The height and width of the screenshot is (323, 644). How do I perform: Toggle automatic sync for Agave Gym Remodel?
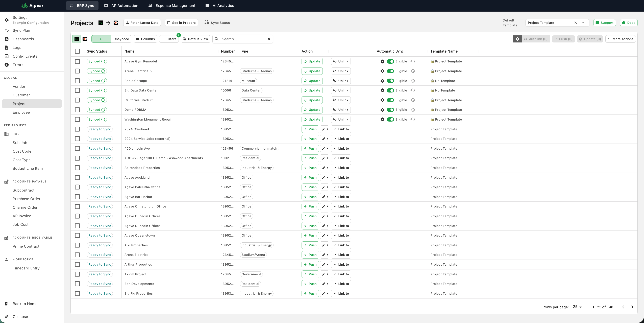390,61
